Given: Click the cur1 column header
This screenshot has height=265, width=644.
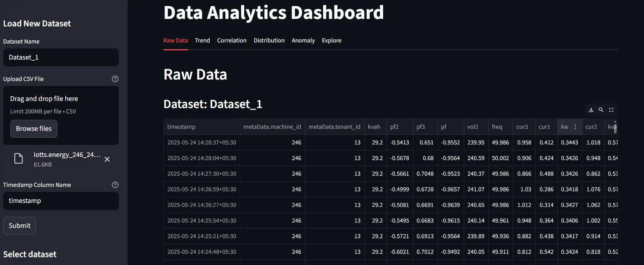Looking at the screenshot, I should pos(546,127).
